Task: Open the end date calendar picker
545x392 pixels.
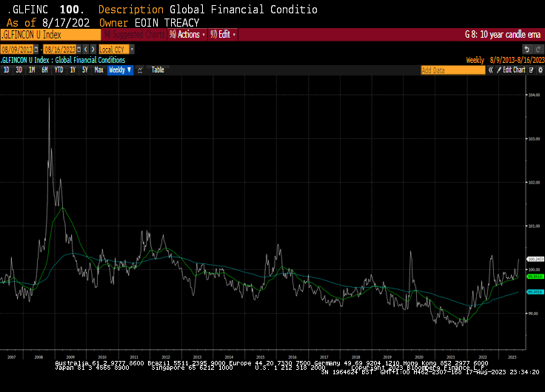Action: tap(79, 50)
